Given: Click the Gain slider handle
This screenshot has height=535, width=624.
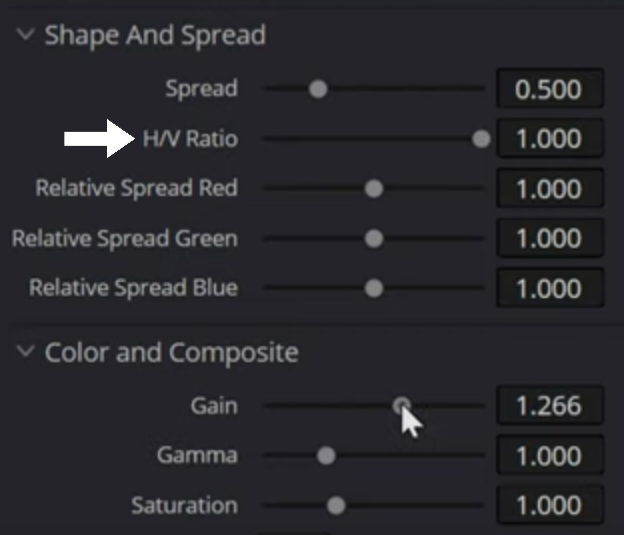Looking at the screenshot, I should [x=401, y=406].
